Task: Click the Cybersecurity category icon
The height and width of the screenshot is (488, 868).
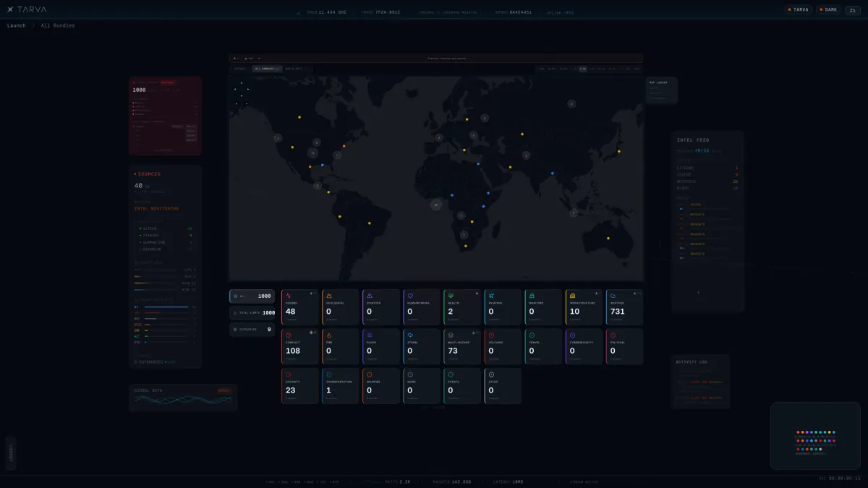Action: tap(572, 335)
